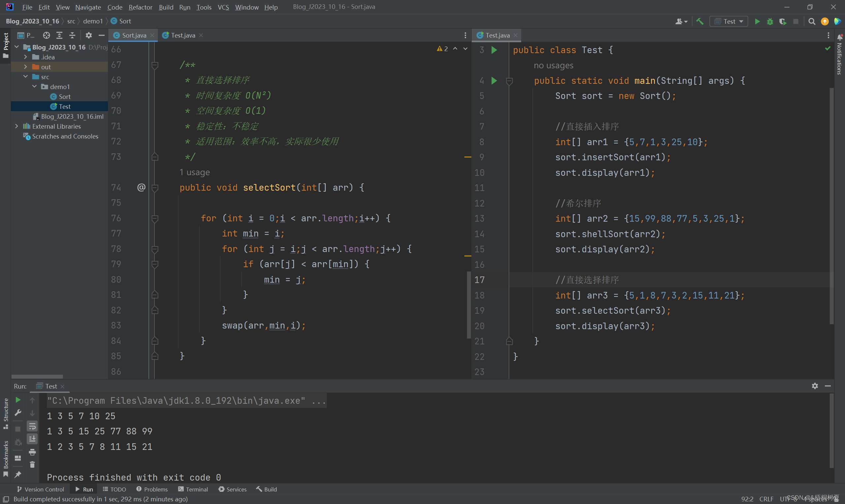Click the recursive call gutter icon line 74
This screenshot has width=845, height=504.
coord(141,187)
